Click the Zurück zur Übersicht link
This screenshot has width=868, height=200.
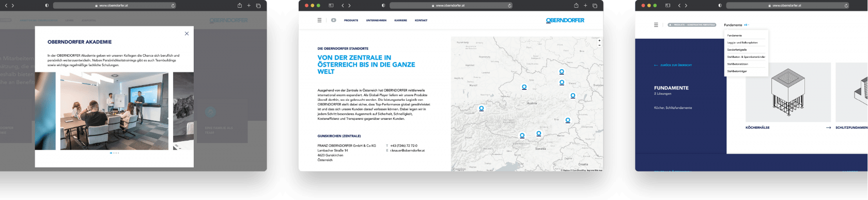[x=673, y=65]
